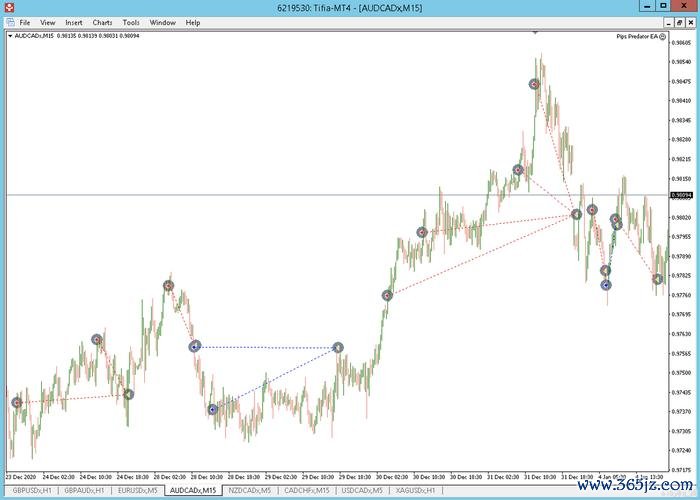Screen dimensions: 700x500
Task: Click the 23 Dec 2020 time axis label
Action: [20, 477]
